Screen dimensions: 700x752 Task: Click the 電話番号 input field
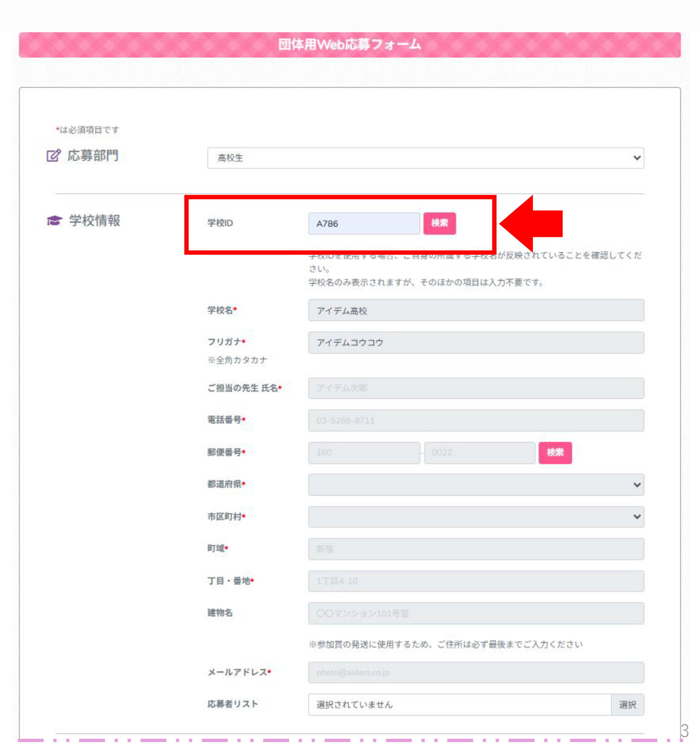(476, 420)
